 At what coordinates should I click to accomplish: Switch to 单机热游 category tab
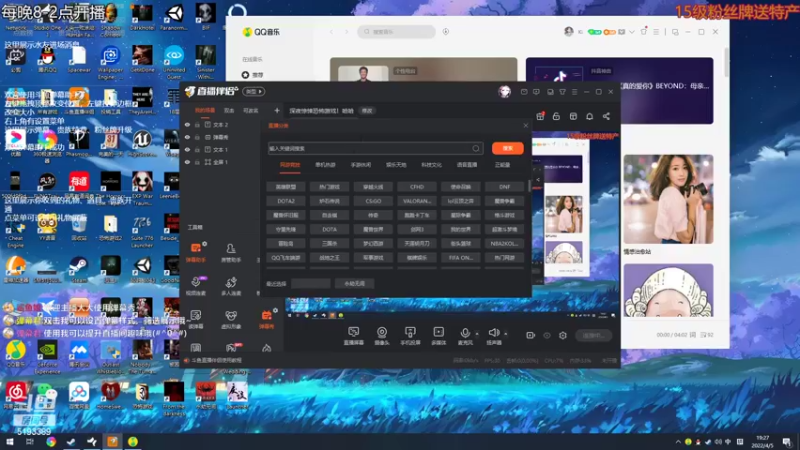325,165
